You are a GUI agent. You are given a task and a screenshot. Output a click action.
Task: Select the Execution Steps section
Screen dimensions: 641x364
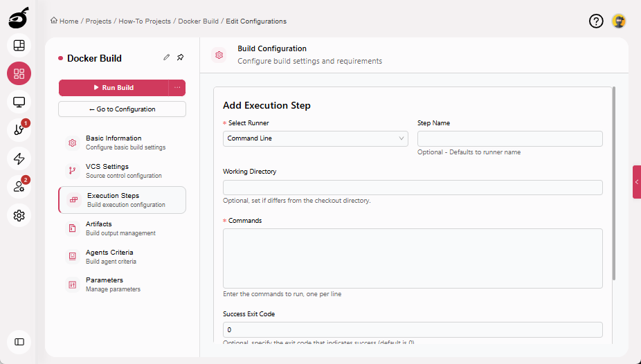click(122, 200)
